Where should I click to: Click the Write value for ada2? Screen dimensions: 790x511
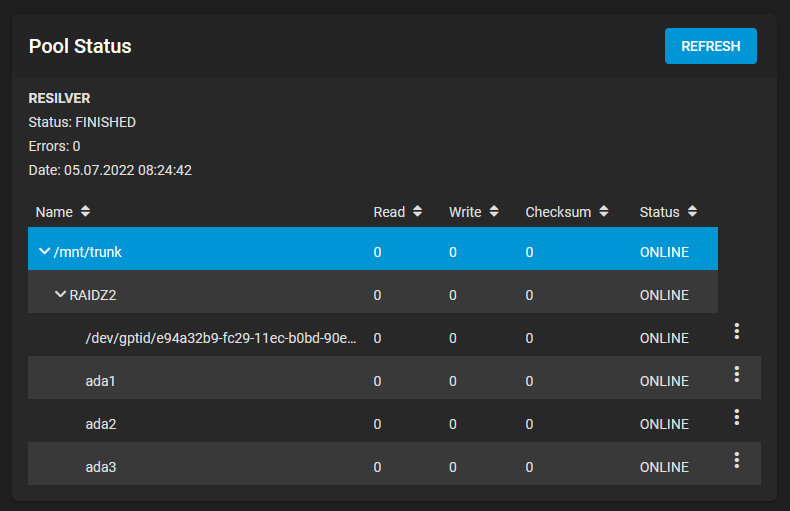coord(453,424)
